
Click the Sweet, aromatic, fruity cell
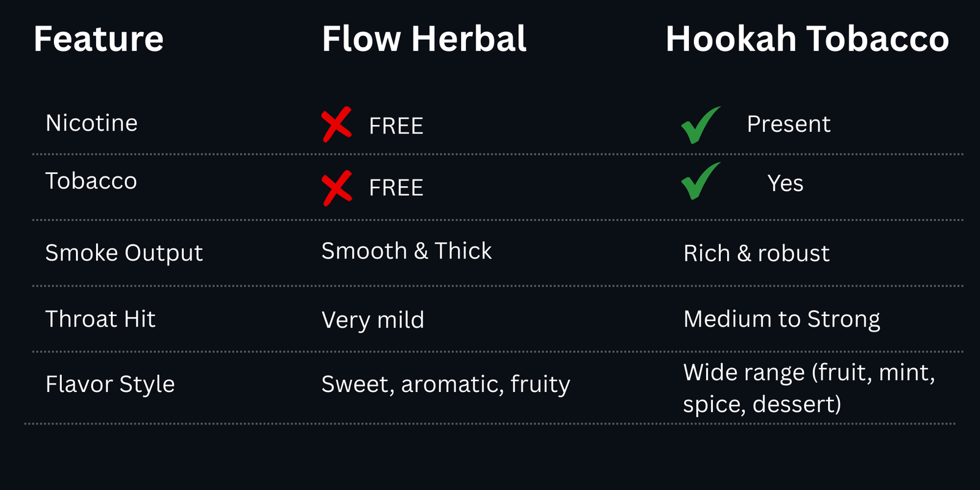445,385
